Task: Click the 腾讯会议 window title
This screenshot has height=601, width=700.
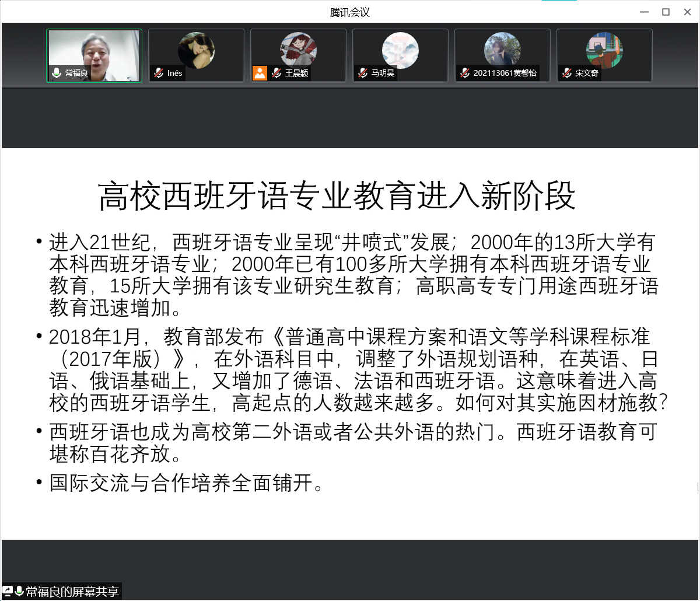Action: pos(349,12)
